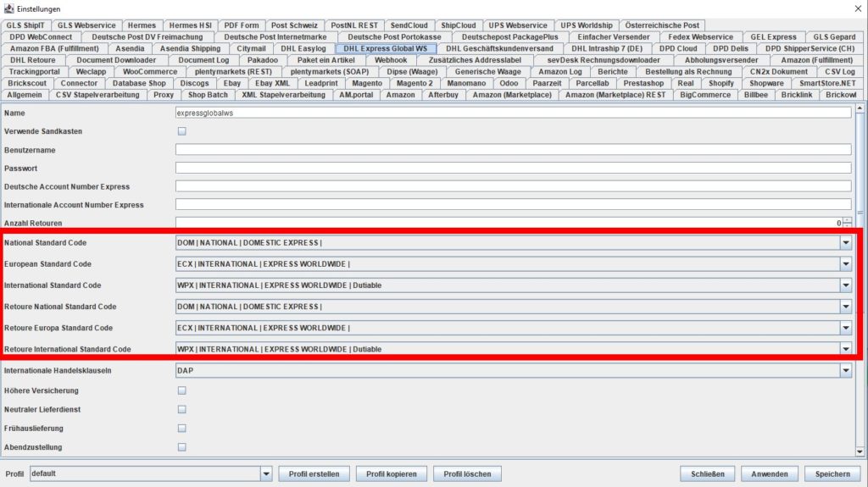Select the Österreichische Post tab
The height and width of the screenshot is (487, 868).
(x=662, y=25)
